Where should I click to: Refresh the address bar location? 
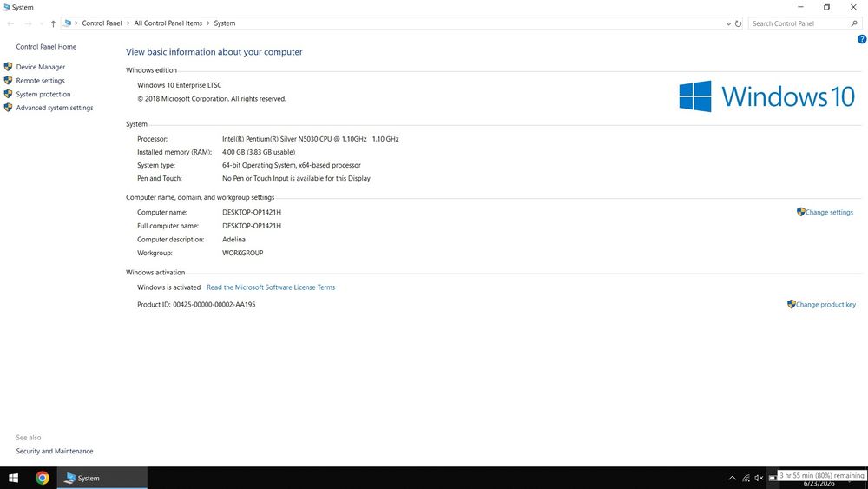[x=738, y=23]
